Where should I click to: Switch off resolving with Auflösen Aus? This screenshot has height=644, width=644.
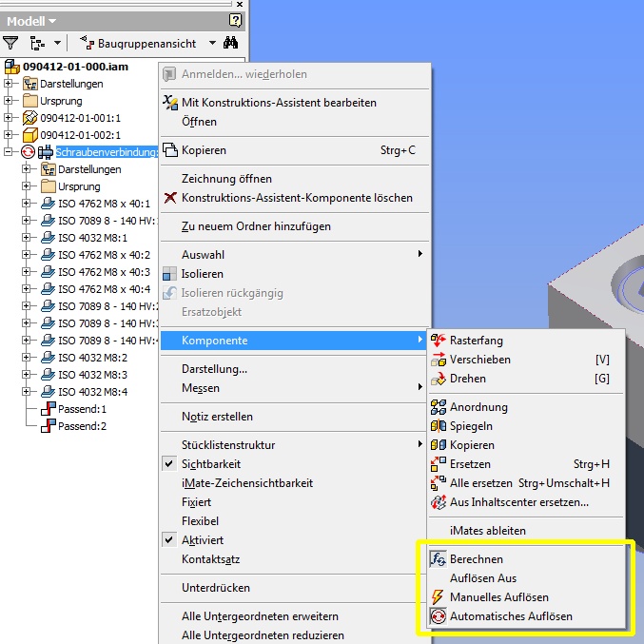point(483,577)
